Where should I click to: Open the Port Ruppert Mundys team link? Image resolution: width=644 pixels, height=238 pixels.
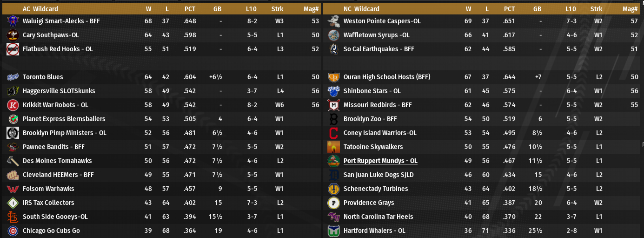pyautogui.click(x=380, y=161)
